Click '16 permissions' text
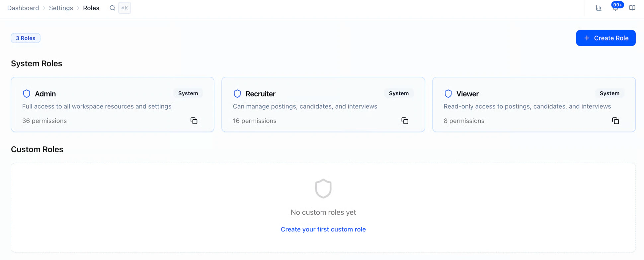The height and width of the screenshot is (260, 644). (x=255, y=121)
